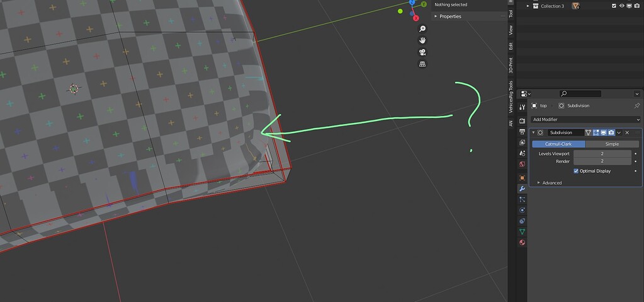
Task: Click the 'Nothing selected' label
Action: click(x=451, y=5)
